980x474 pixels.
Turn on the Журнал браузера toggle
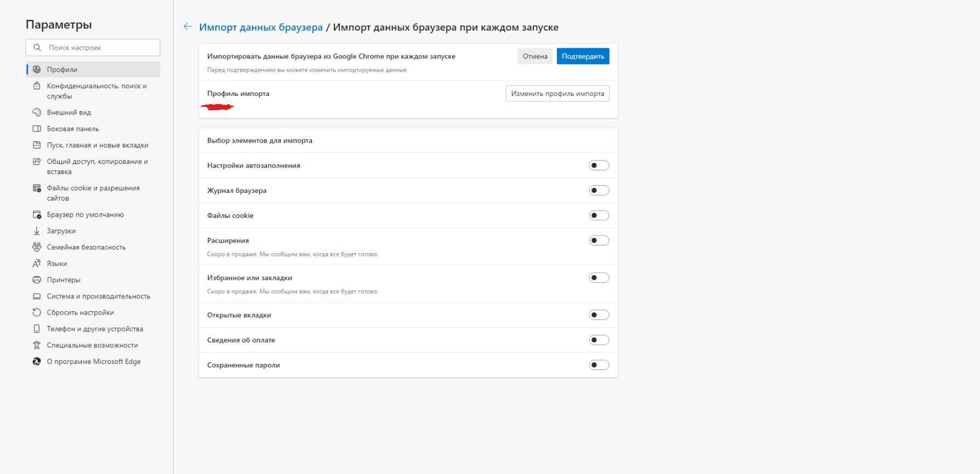click(599, 191)
